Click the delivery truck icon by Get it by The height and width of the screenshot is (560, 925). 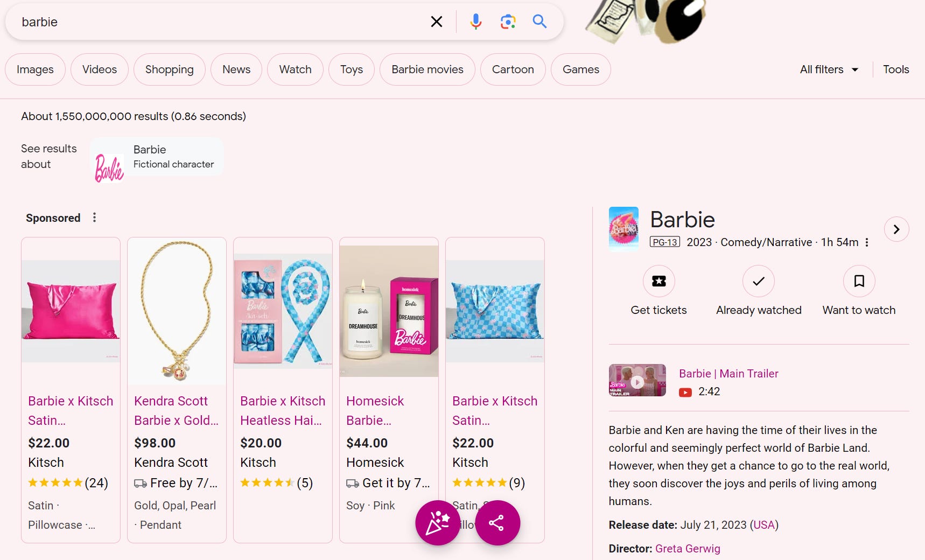[x=353, y=484]
